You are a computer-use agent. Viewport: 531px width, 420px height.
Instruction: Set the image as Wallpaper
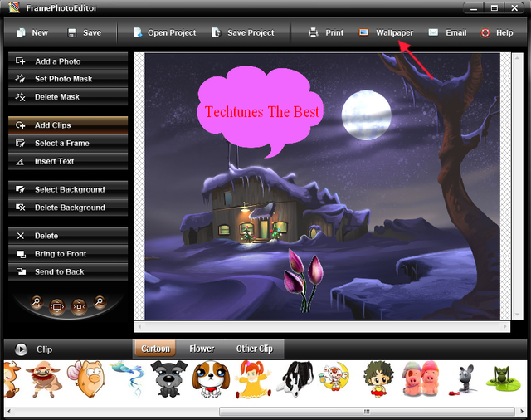[x=386, y=33]
